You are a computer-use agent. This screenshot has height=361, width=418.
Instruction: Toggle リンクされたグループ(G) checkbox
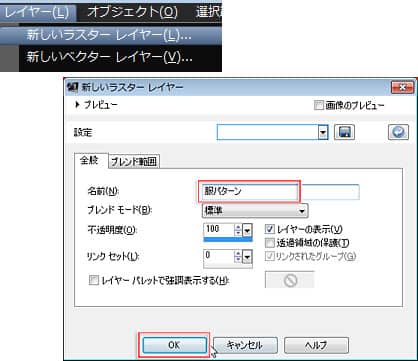269,256
